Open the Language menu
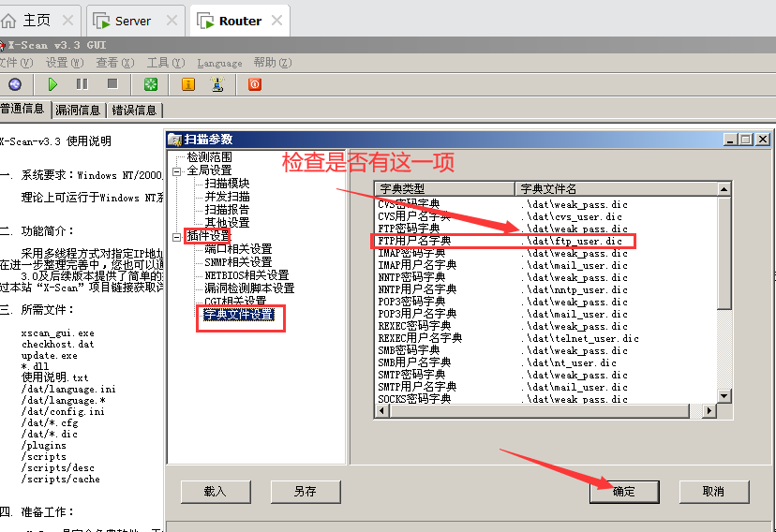The width and height of the screenshot is (776, 532). tap(219, 64)
